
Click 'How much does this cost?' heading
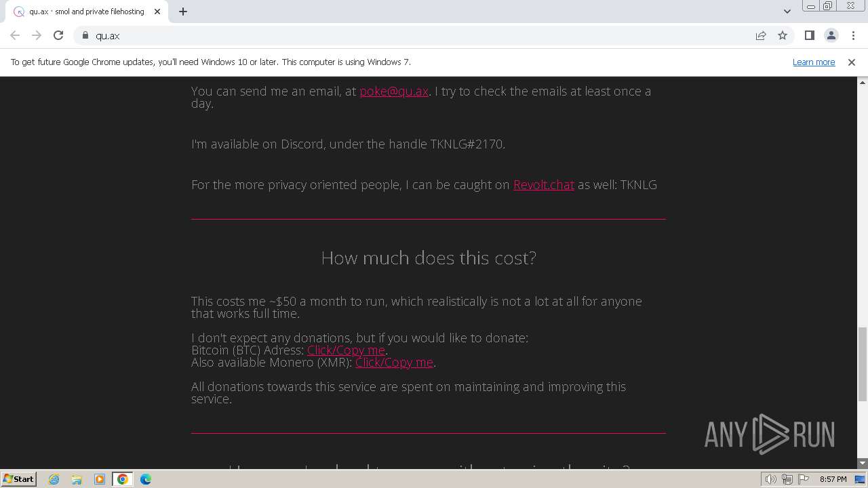pyautogui.click(x=429, y=258)
